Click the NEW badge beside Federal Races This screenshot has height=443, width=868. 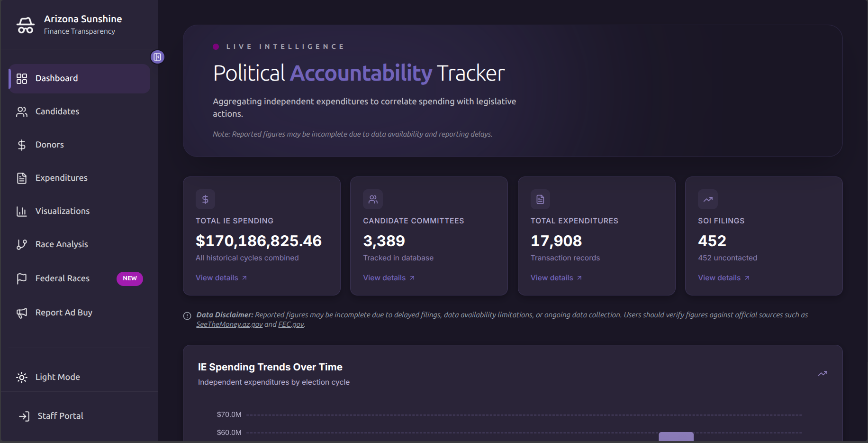click(129, 278)
